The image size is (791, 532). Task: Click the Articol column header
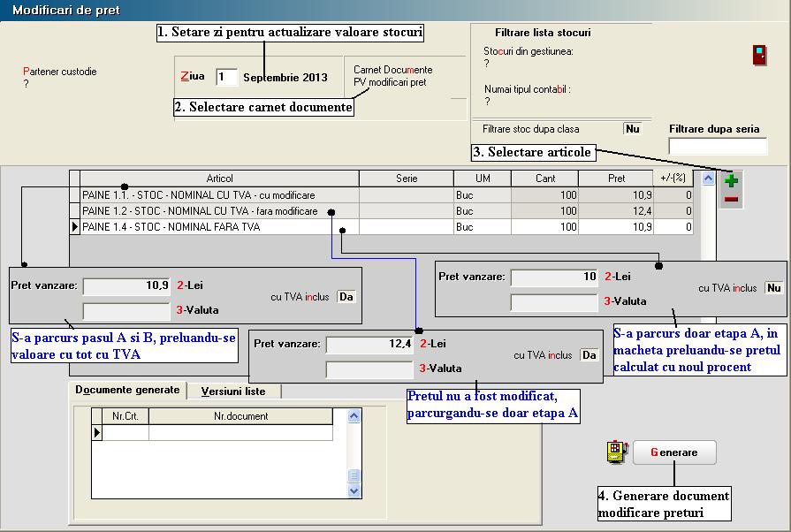219,179
